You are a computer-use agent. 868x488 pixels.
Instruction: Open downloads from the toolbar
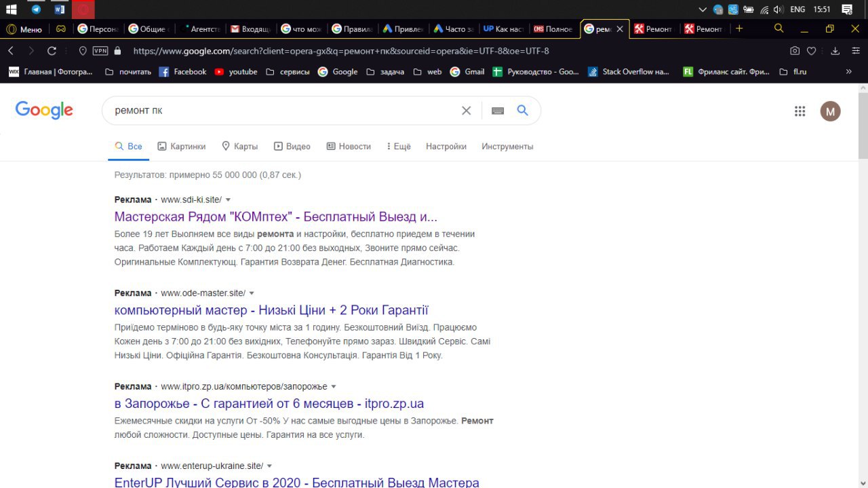[835, 51]
